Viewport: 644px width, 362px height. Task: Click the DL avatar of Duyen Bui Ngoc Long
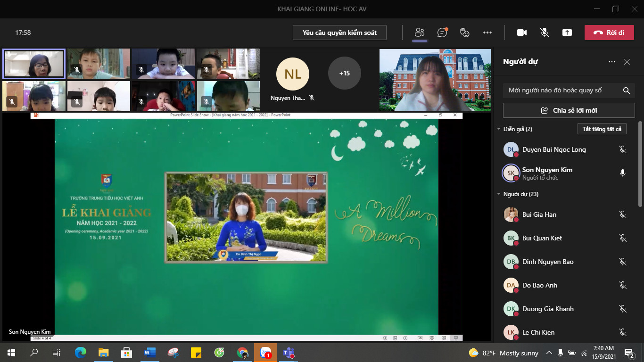(511, 149)
